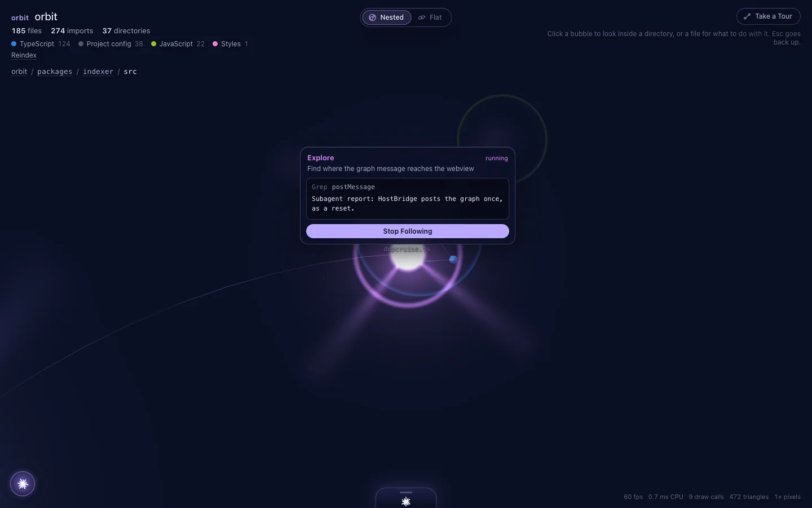Click the Take a Tour button
The width and height of the screenshot is (812, 508).
click(x=768, y=16)
